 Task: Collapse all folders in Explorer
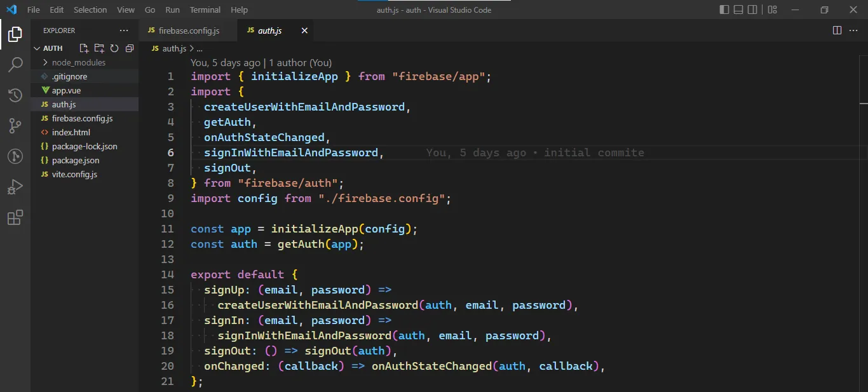pyautogui.click(x=130, y=48)
